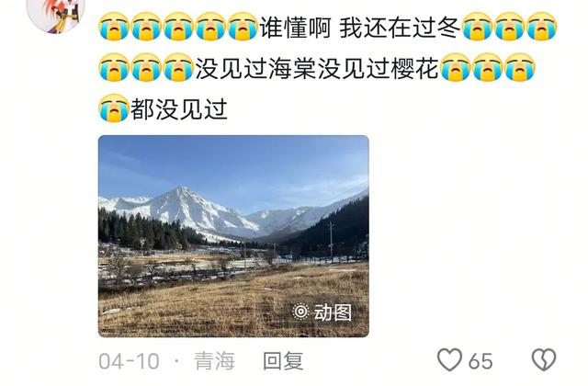This screenshot has height=386, width=588.
Task: Tap the text 没见过海棠没见过樱花
Action: click(x=317, y=69)
